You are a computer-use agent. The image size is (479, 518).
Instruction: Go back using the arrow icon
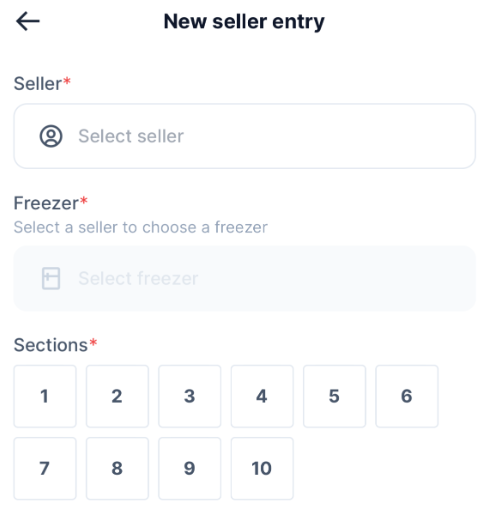click(28, 21)
